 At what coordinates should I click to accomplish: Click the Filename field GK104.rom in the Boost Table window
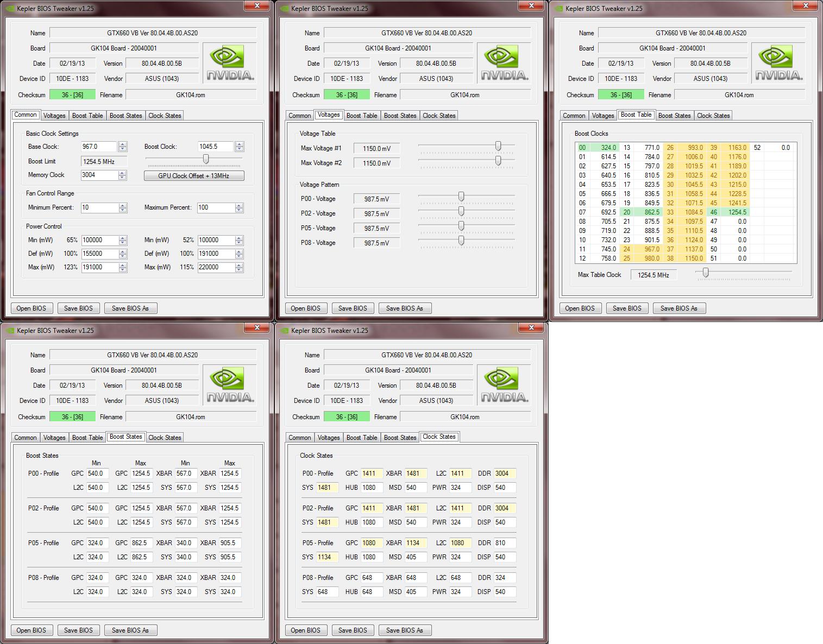(x=739, y=94)
